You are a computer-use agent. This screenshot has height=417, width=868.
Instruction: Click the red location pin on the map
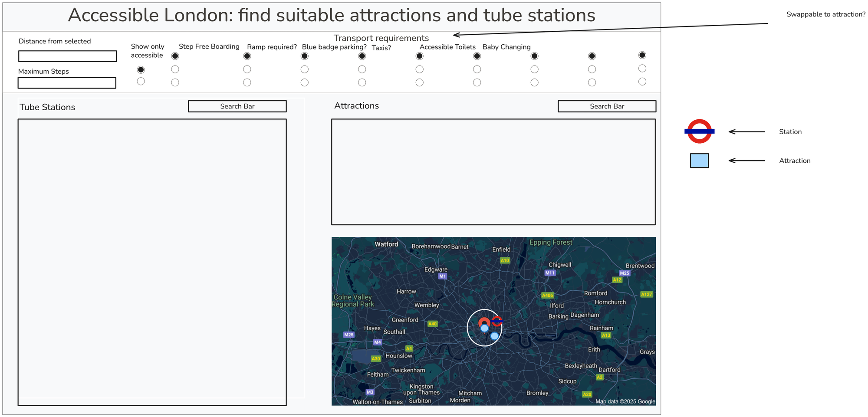tap(483, 322)
